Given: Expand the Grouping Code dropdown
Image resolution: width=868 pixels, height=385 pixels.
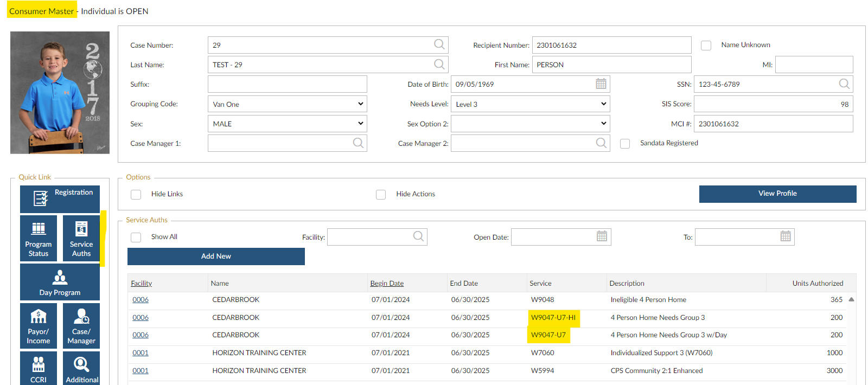Looking at the screenshot, I should pos(287,104).
